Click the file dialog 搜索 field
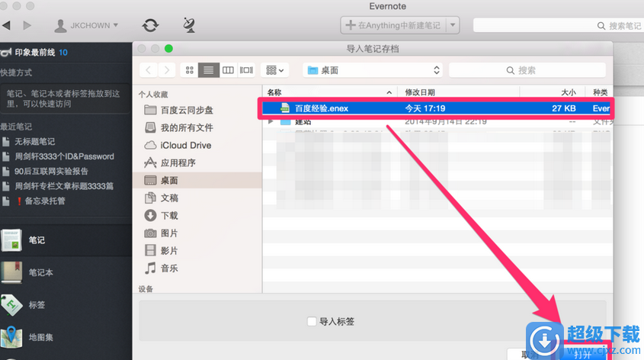 click(527, 70)
